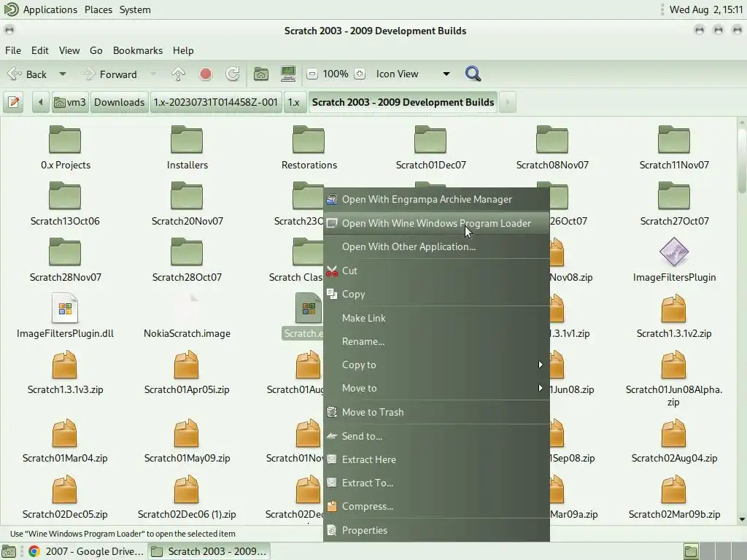747x560 pixels.
Task: Select the Scratch20Nov07 folder icon
Action: pos(187,196)
